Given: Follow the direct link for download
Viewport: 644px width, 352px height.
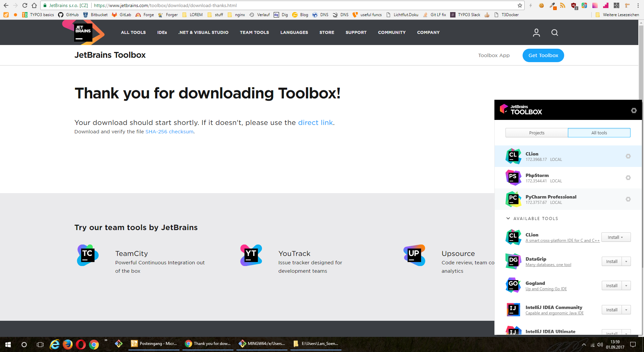Looking at the screenshot, I should tap(315, 123).
